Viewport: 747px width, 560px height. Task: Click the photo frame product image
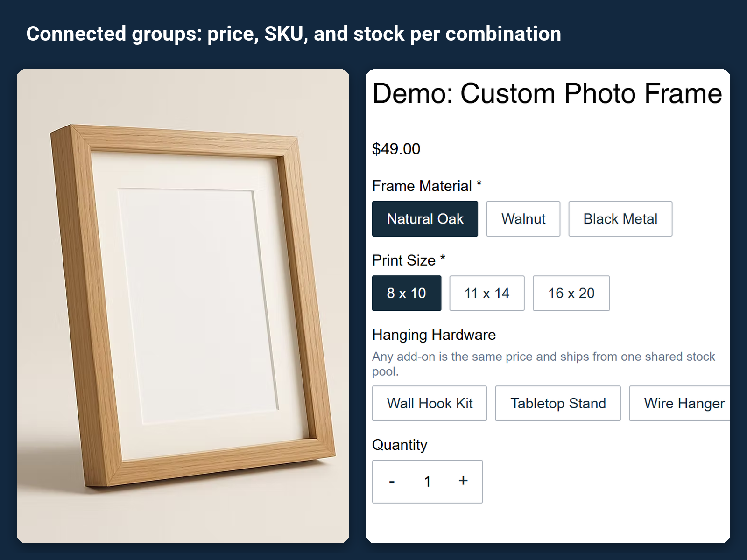pos(183,306)
